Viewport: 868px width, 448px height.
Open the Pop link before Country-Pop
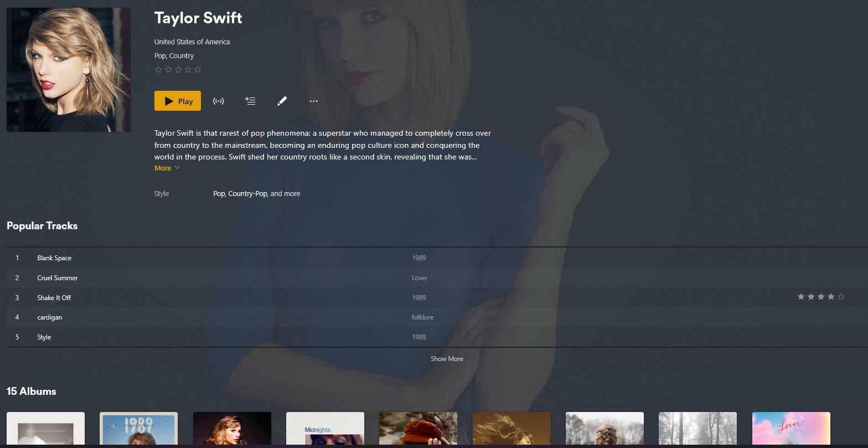219,194
